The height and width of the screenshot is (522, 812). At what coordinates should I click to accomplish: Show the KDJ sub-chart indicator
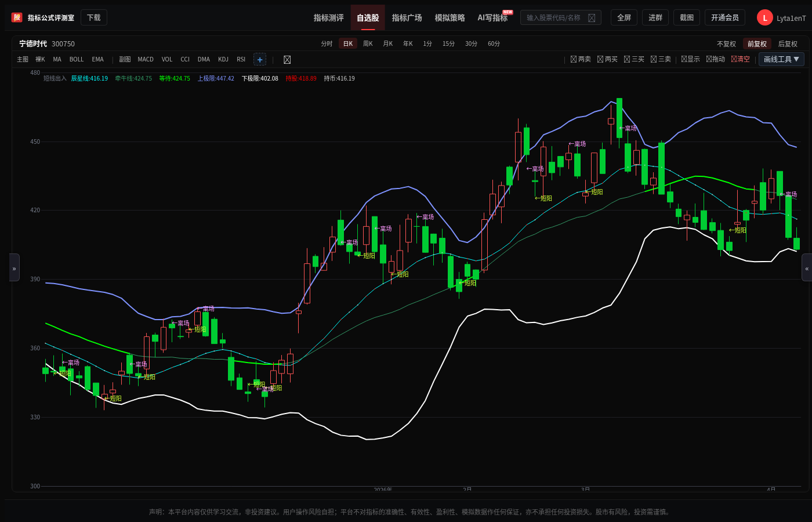click(223, 60)
